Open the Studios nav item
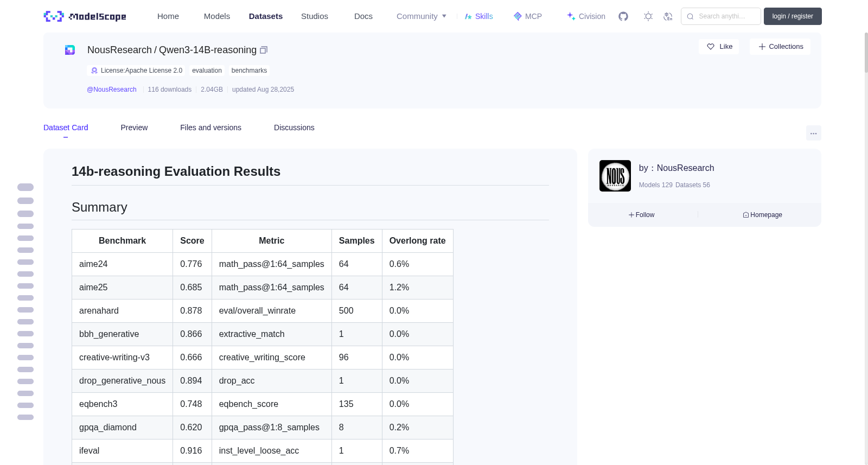 tap(315, 16)
